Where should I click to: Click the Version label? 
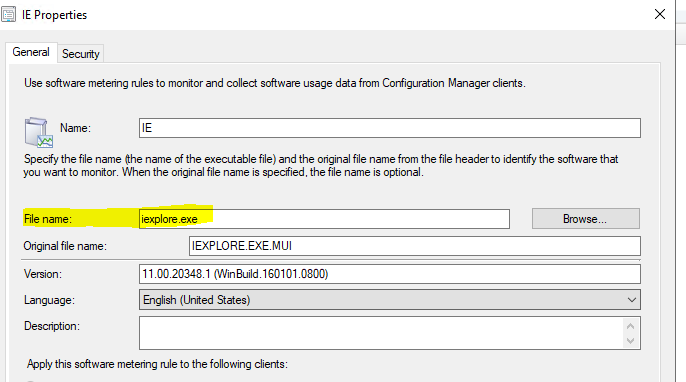[43, 274]
